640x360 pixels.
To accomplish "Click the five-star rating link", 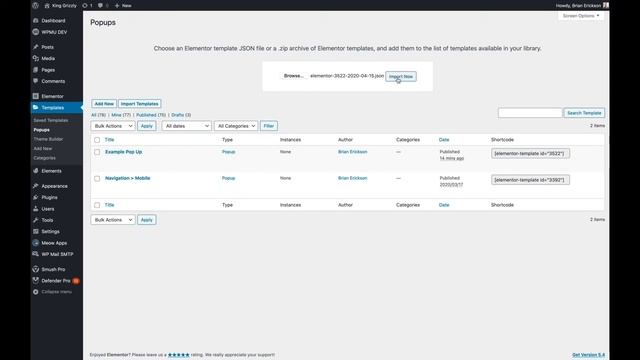I will (179, 355).
